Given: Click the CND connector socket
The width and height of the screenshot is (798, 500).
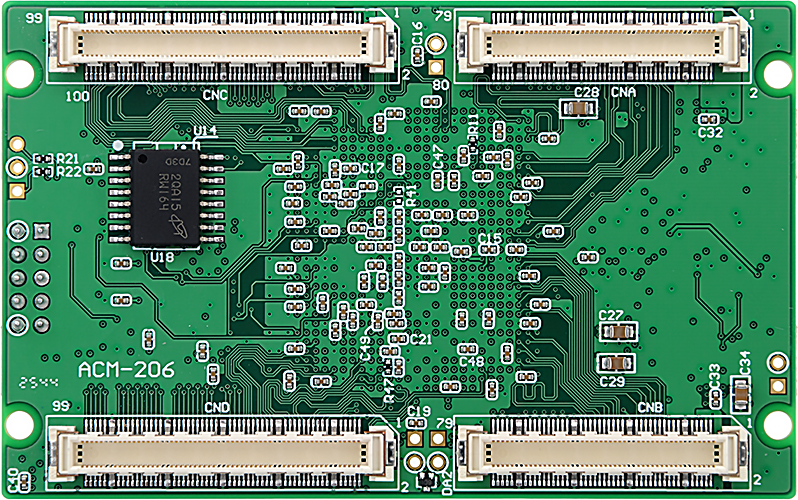Looking at the screenshot, I should (x=220, y=452).
